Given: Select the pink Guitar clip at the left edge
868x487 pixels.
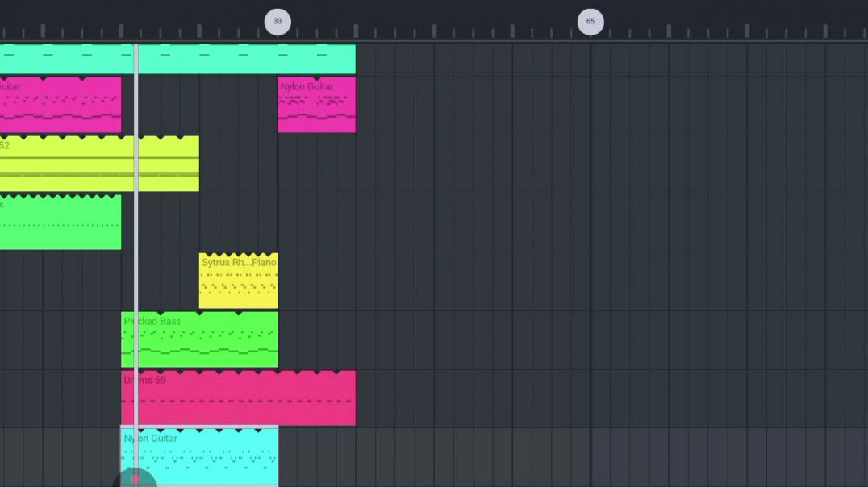Looking at the screenshot, I should [61, 105].
